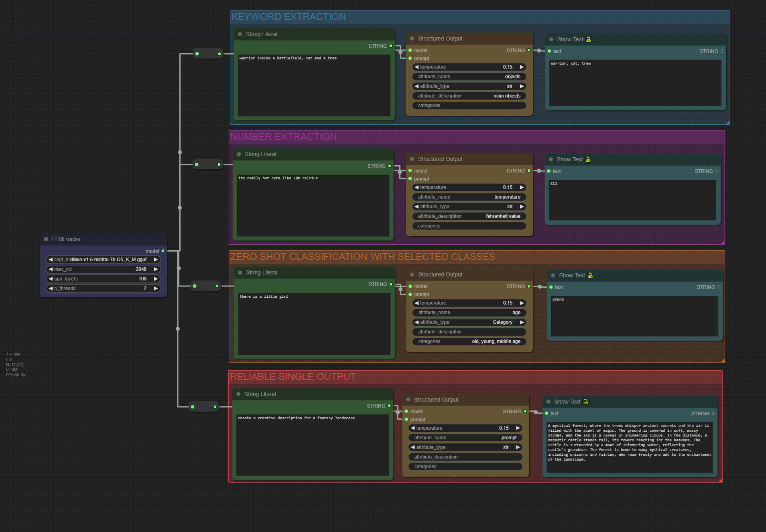Viewport: 766px width, 532px height.
Task: Collapse Show Text node in Keyword Extraction group
Action: [551, 39]
